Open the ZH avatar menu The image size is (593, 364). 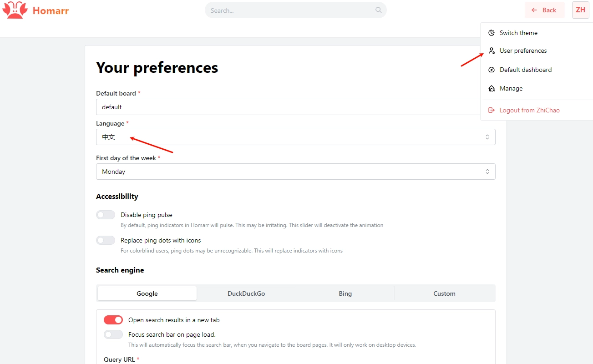580,10
